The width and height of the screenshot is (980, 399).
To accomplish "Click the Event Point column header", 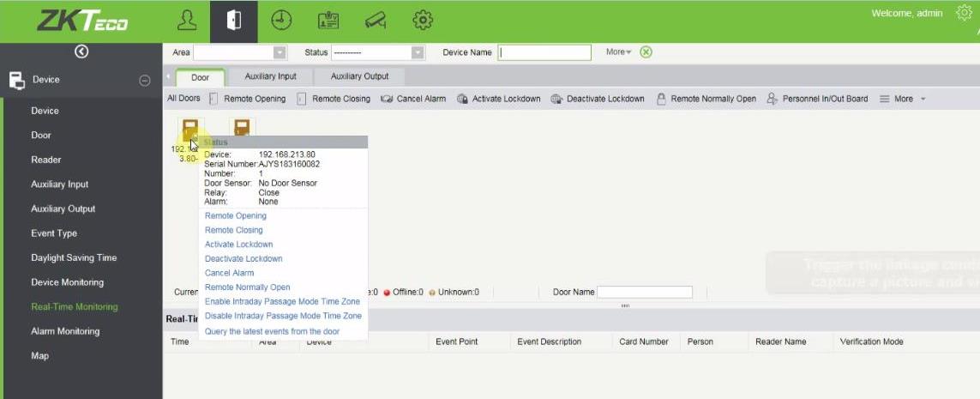I will 457,342.
